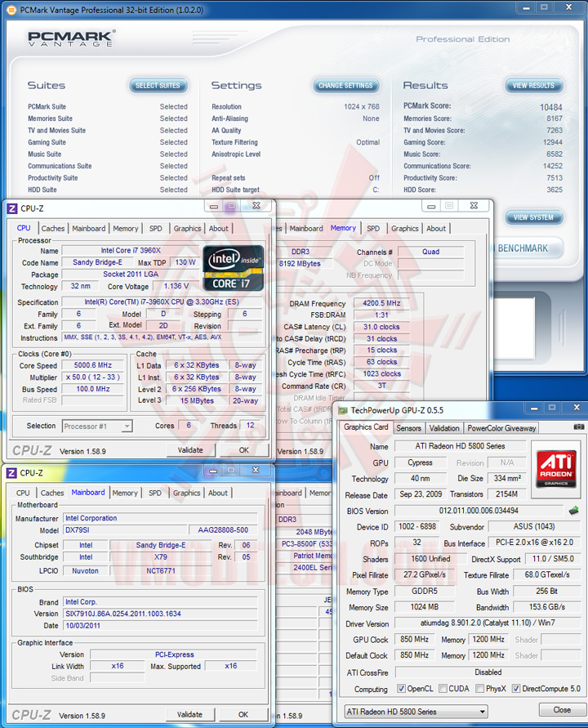Click the Resolution 1024 x 768 setting
This screenshot has width=588, height=728.
(295, 106)
